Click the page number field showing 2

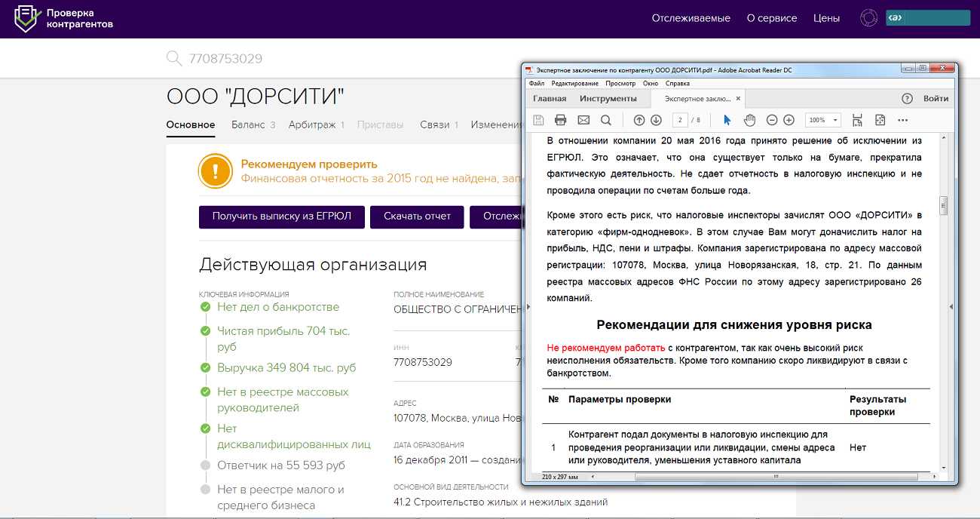point(679,120)
